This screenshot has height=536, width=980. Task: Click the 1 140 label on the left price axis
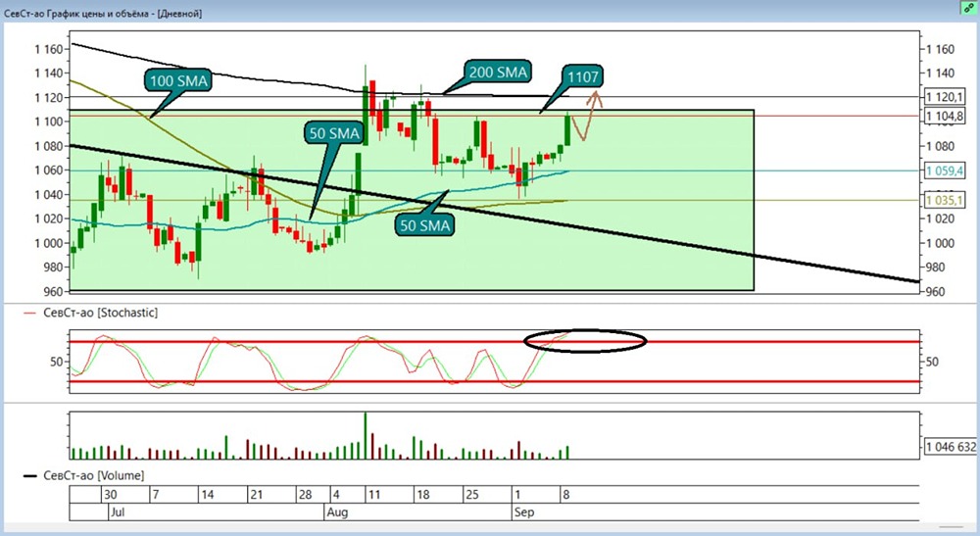tap(48, 73)
